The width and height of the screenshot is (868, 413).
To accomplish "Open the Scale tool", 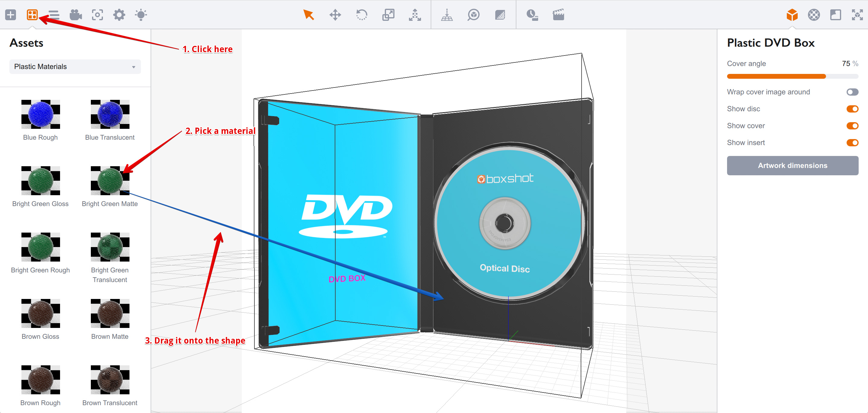I will [x=388, y=15].
